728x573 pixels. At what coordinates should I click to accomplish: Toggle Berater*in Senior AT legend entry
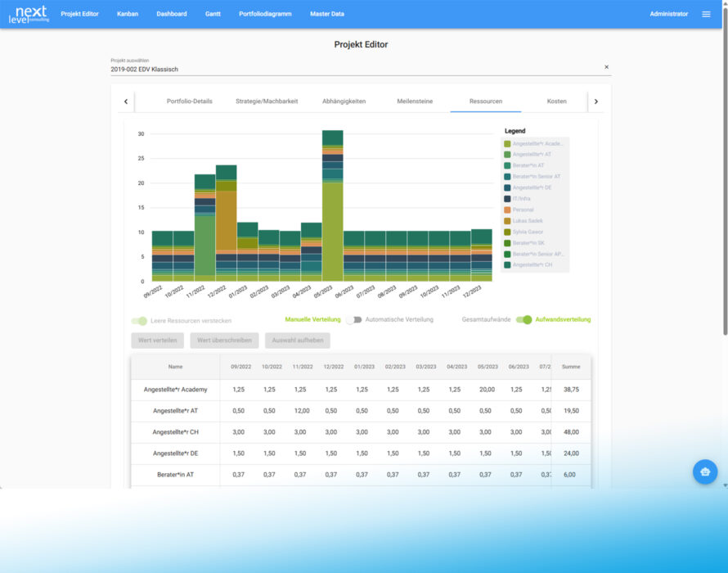[532, 177]
